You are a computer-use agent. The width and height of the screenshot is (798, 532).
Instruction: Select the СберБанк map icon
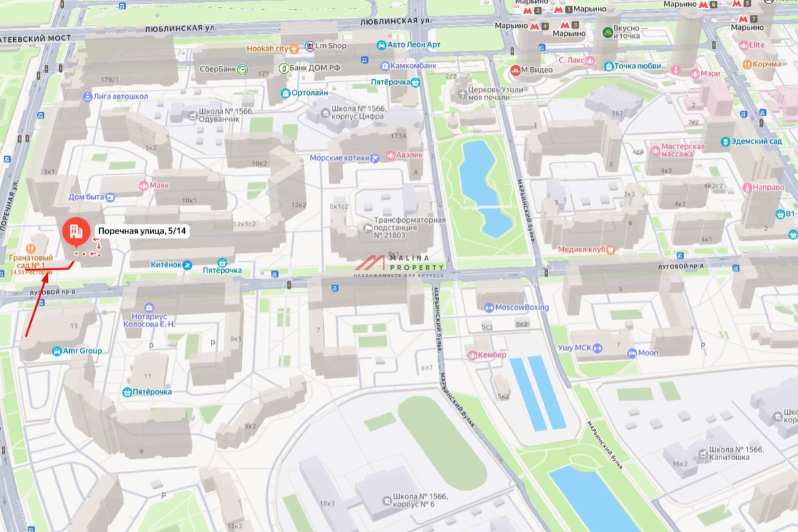pos(243,68)
